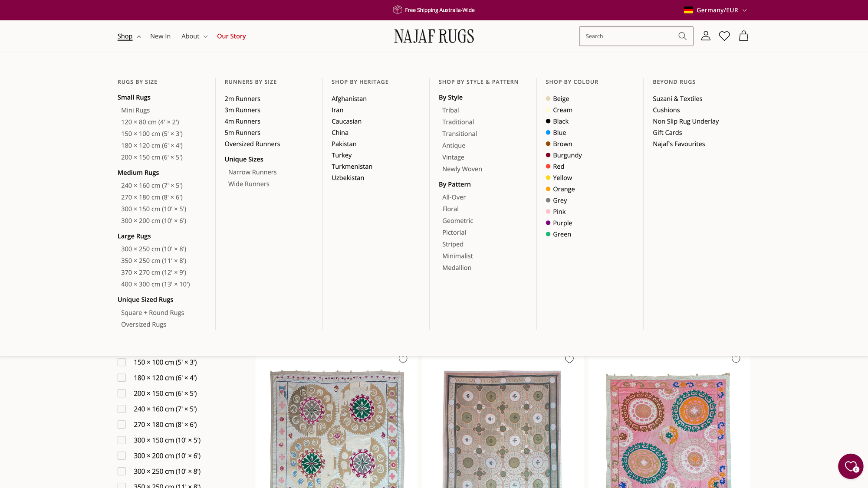Browse Square + Round Rugs

coord(152,313)
